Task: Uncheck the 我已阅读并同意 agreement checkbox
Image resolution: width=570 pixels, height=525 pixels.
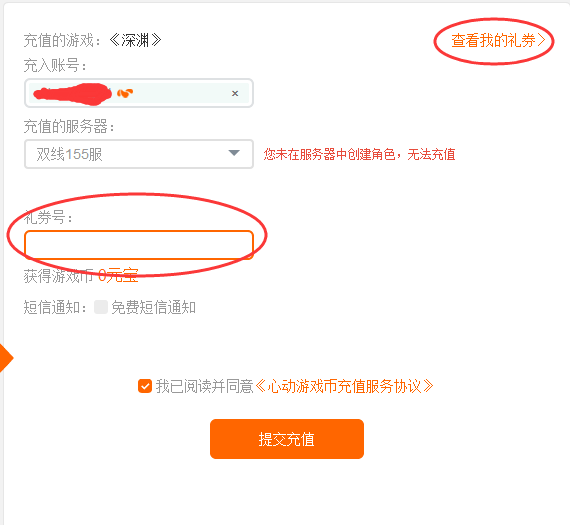Action: (x=145, y=386)
